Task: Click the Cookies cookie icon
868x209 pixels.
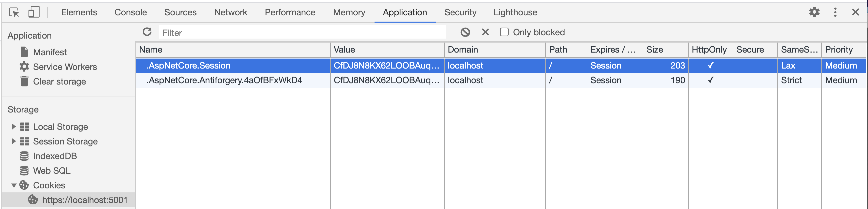Action: (x=24, y=185)
